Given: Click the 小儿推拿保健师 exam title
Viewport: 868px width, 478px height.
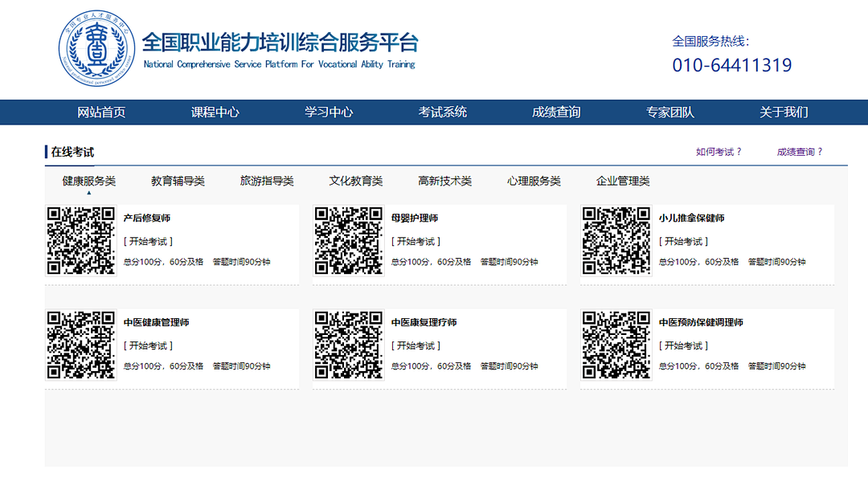Looking at the screenshot, I should point(691,218).
